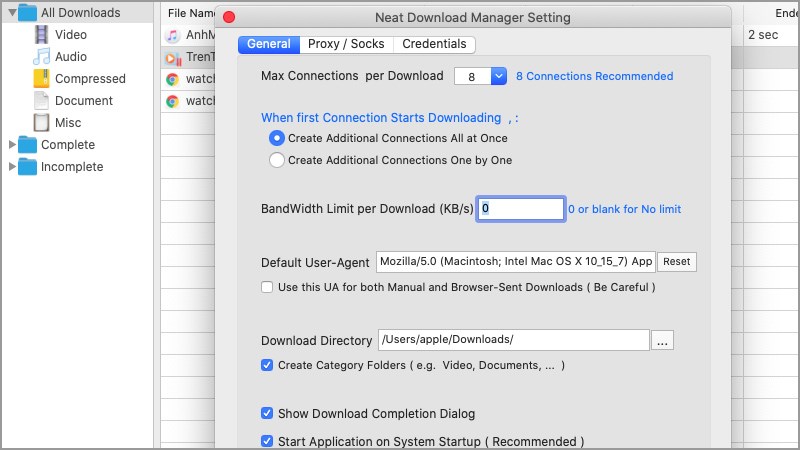
Task: Expand the Incomplete folder tree
Action: point(13,167)
